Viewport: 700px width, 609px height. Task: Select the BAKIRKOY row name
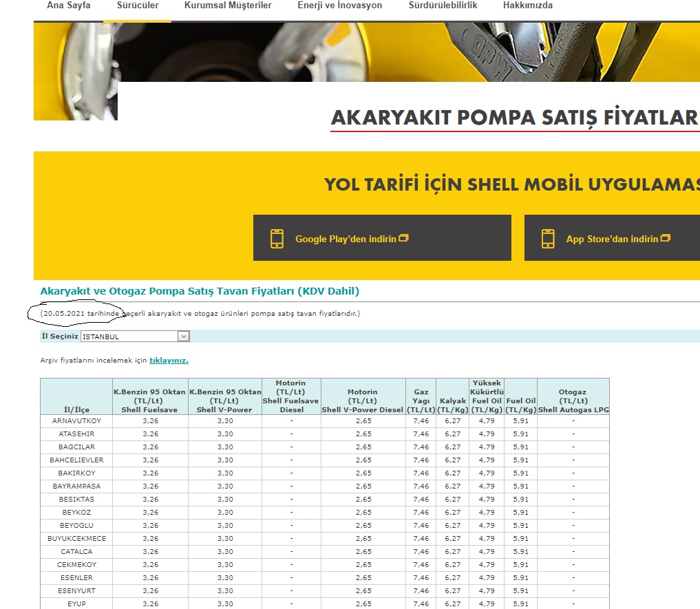pyautogui.click(x=76, y=473)
